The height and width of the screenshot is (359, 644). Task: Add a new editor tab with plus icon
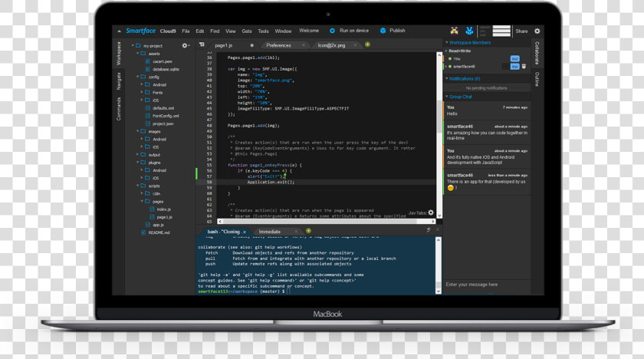pos(367,44)
